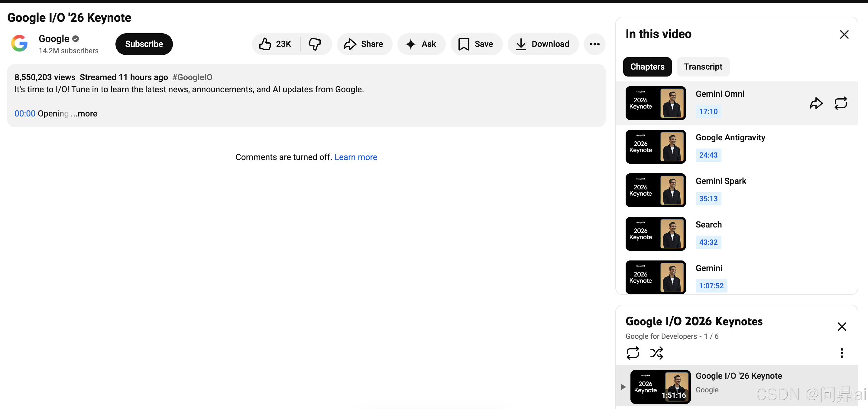Play Google I/O '26 Keynote playlist thumbnail
Image resolution: width=868 pixels, height=409 pixels.
(660, 387)
